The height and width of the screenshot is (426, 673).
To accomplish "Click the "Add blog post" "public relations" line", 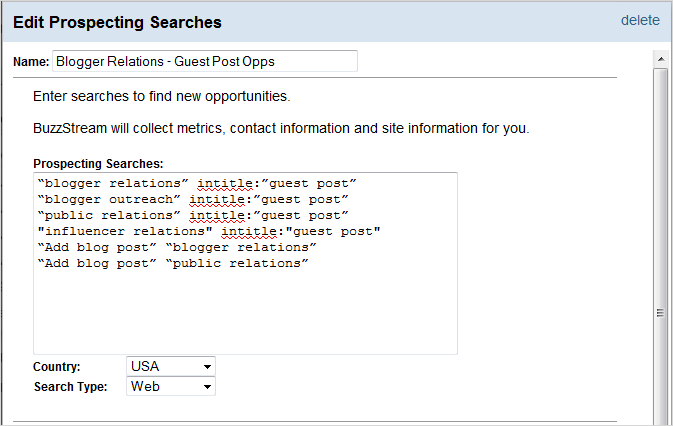I will pos(173,263).
